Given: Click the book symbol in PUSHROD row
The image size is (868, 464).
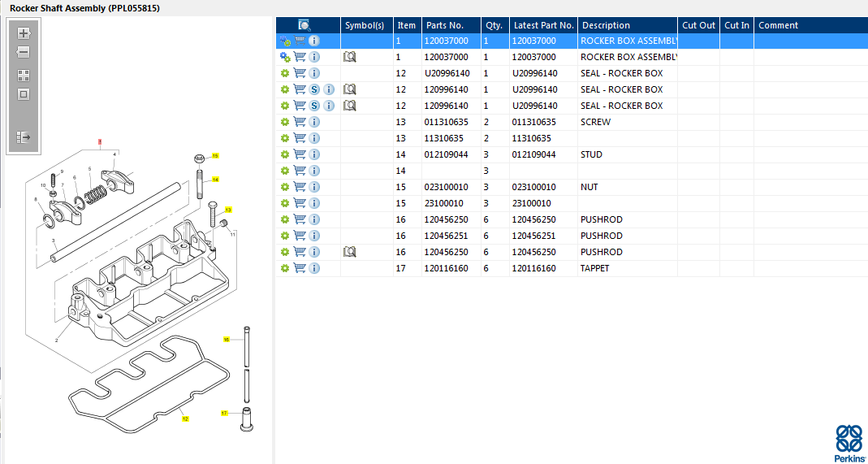Looking at the screenshot, I should click(350, 252).
